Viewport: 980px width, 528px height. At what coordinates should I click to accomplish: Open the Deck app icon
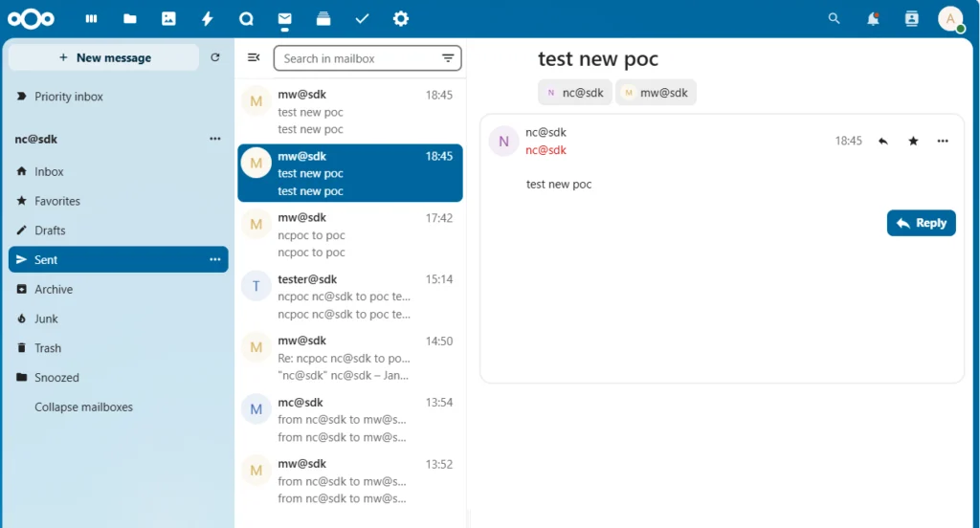coord(323,18)
